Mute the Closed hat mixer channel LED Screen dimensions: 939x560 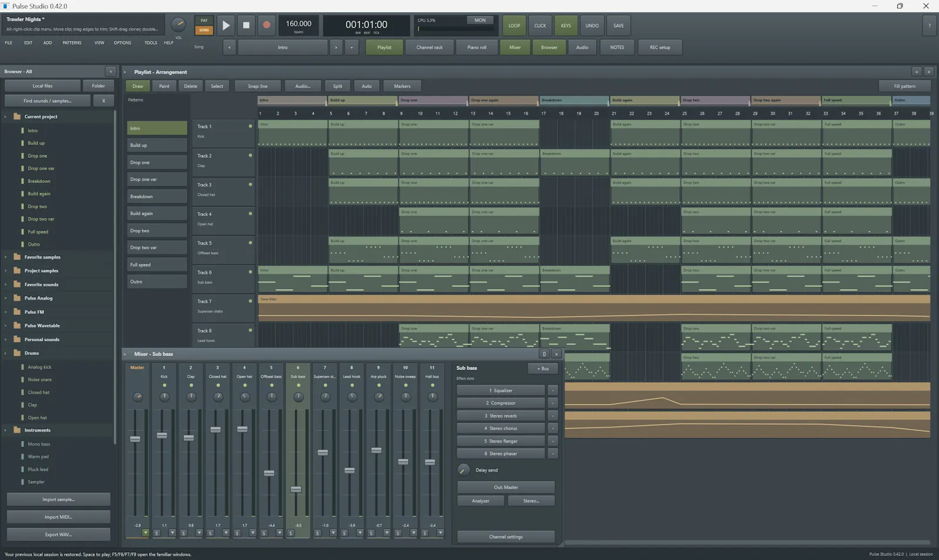218,385
